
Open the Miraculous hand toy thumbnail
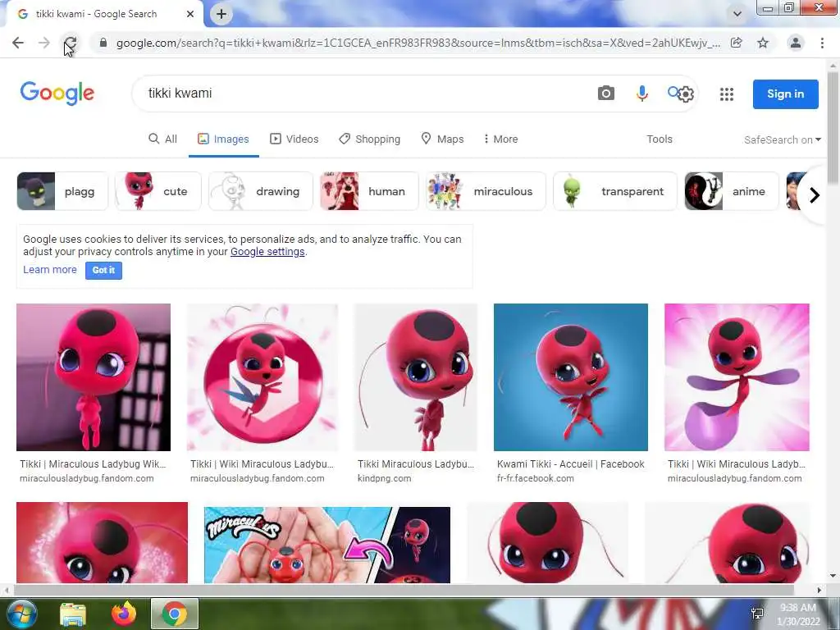tap(326, 545)
